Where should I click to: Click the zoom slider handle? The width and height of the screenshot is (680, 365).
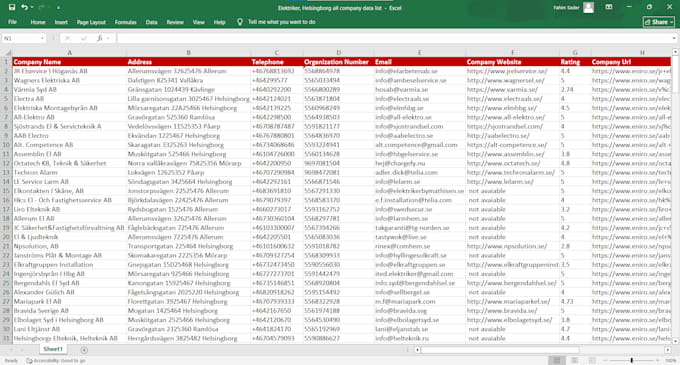click(x=631, y=360)
